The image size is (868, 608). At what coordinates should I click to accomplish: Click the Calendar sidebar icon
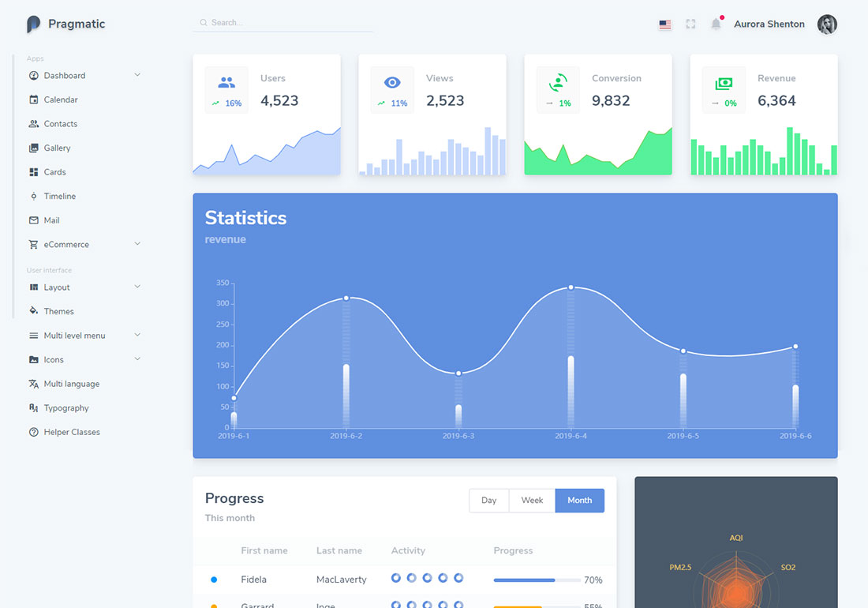34,99
